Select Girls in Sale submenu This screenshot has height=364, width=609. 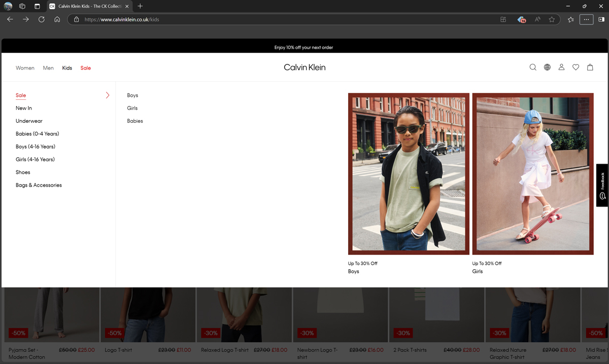[x=132, y=108]
